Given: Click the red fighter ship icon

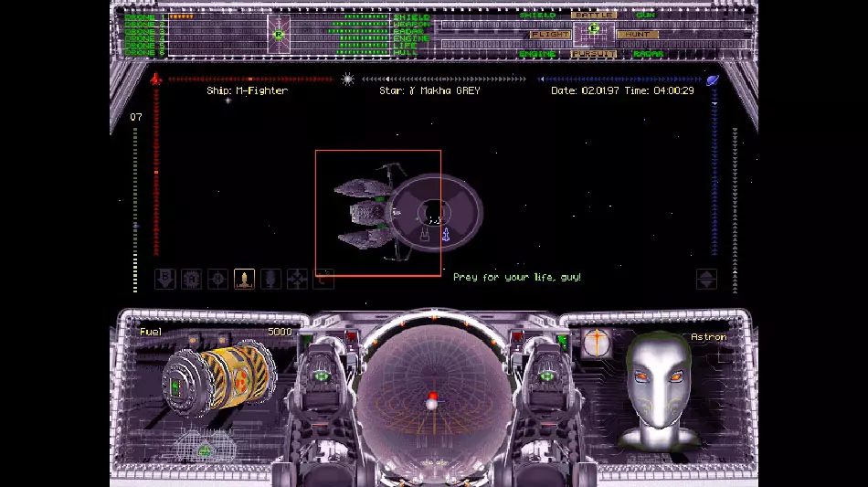Looking at the screenshot, I should coord(156,79).
